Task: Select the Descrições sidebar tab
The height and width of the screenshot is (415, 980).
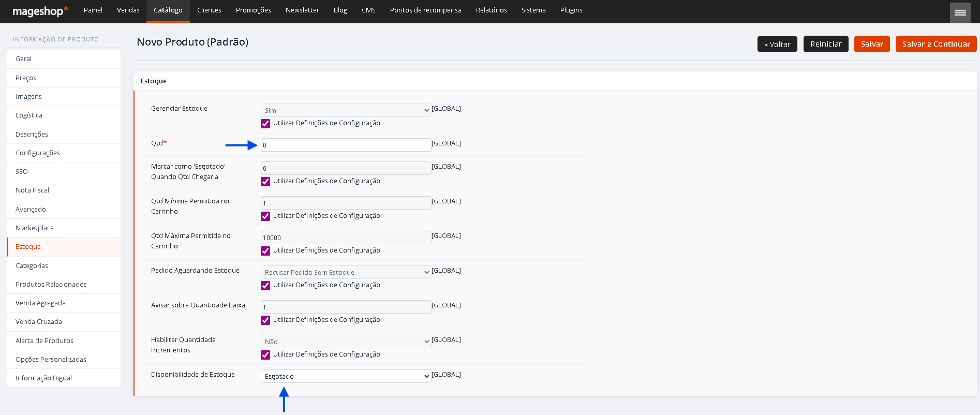Action: (64, 134)
